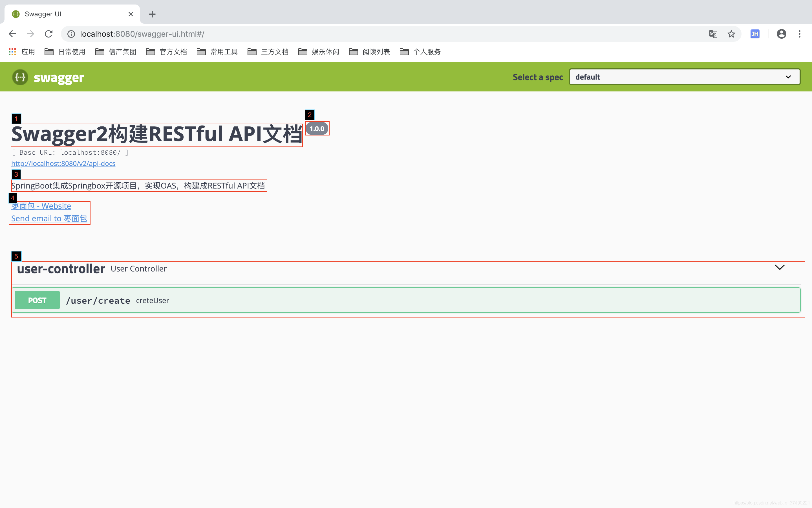Image resolution: width=812 pixels, height=508 pixels.
Task: Open the 日常使用 bookmark folder
Action: pos(65,52)
